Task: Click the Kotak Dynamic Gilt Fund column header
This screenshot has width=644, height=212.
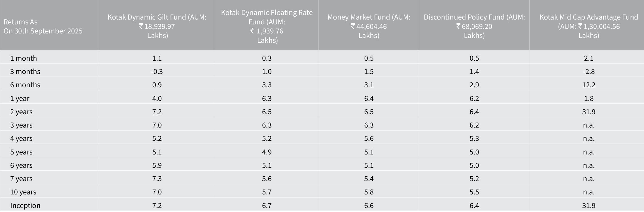Action: 157,26
